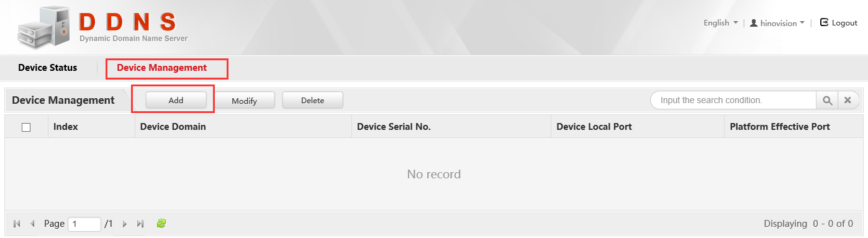Viewport: 868px width, 238px height.
Task: Click the Logout link icon
Action: (825, 22)
